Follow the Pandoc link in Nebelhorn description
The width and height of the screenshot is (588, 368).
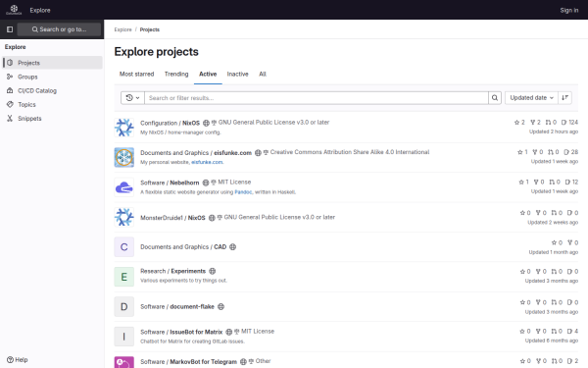point(243,192)
